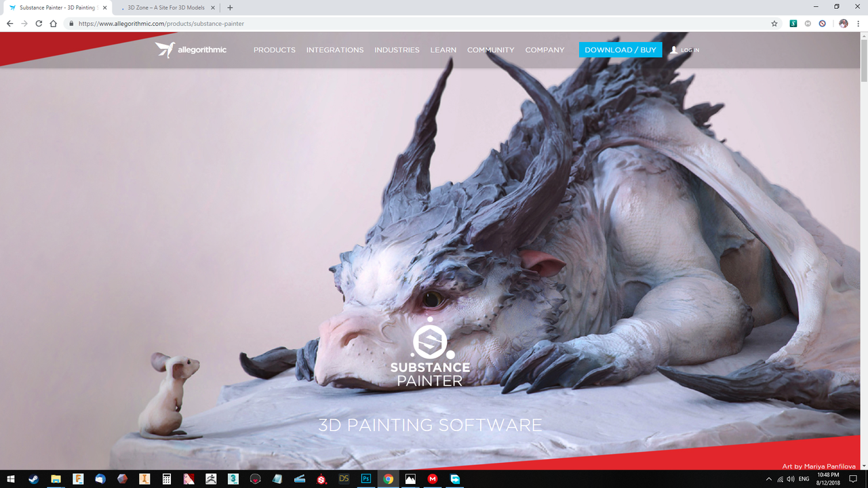Open the MEGA app from taskbar
The image size is (868, 488).
click(x=433, y=479)
